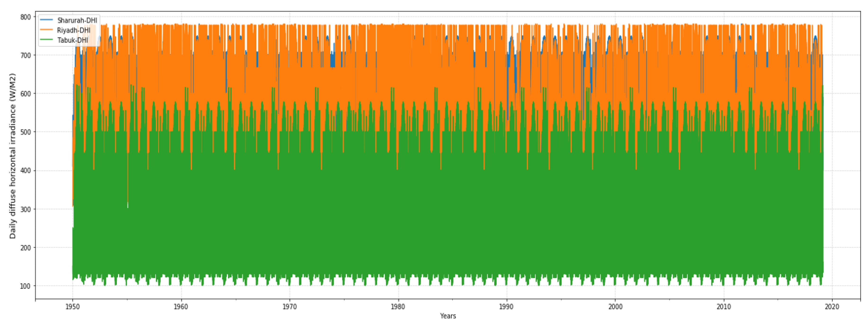
Task: Click the 1950 x-axis tick label
Action: coord(72,307)
